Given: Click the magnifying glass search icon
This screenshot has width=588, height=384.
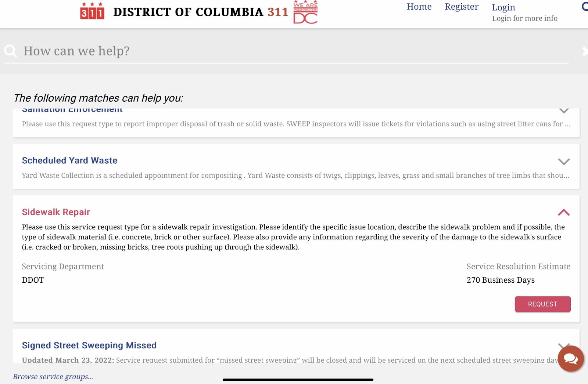Looking at the screenshot, I should click(10, 51).
